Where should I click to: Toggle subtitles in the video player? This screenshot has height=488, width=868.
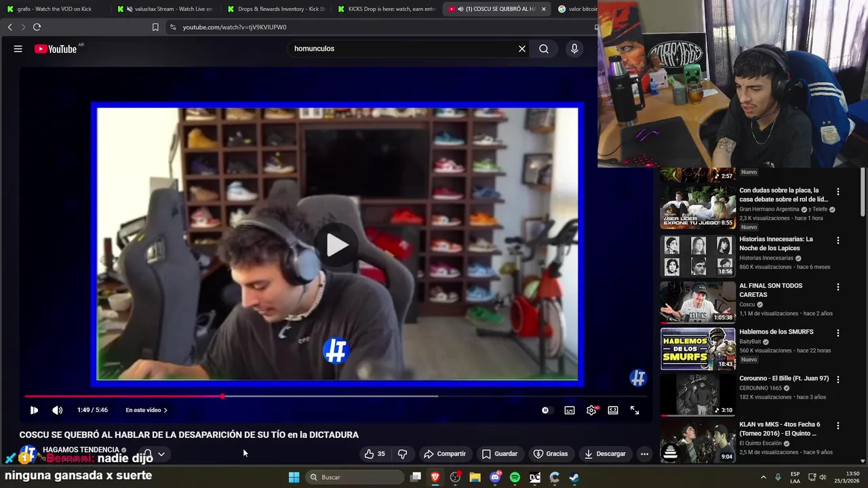[x=570, y=410]
